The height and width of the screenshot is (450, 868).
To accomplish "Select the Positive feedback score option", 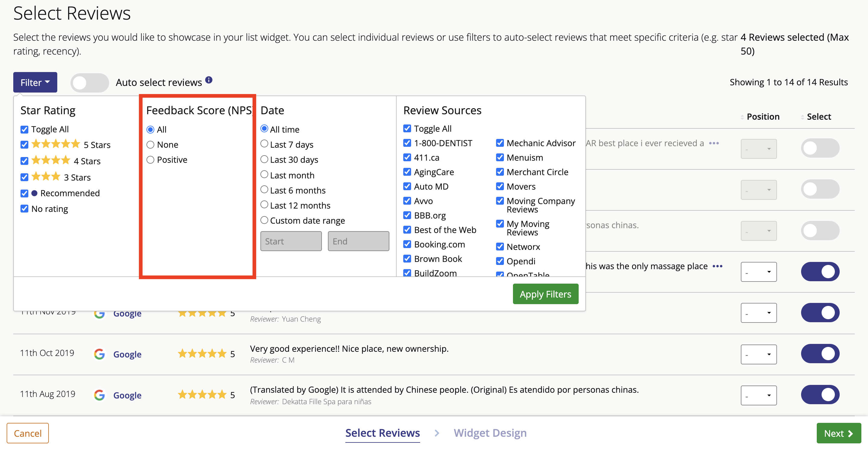I will pyautogui.click(x=150, y=160).
